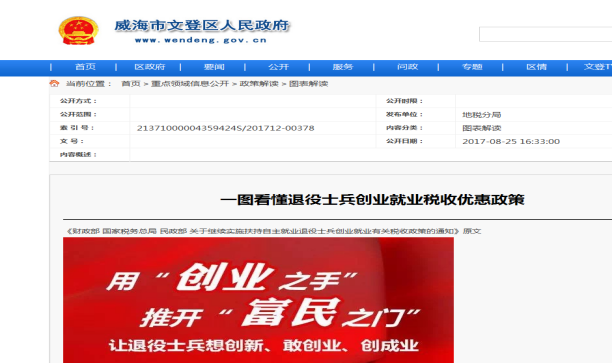The width and height of the screenshot is (612, 363).
Task: Open the 区情 navigation item
Action: pos(537,67)
